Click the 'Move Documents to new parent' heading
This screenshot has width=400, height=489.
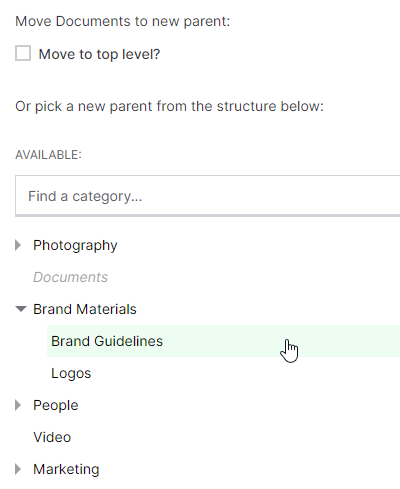coord(123,21)
